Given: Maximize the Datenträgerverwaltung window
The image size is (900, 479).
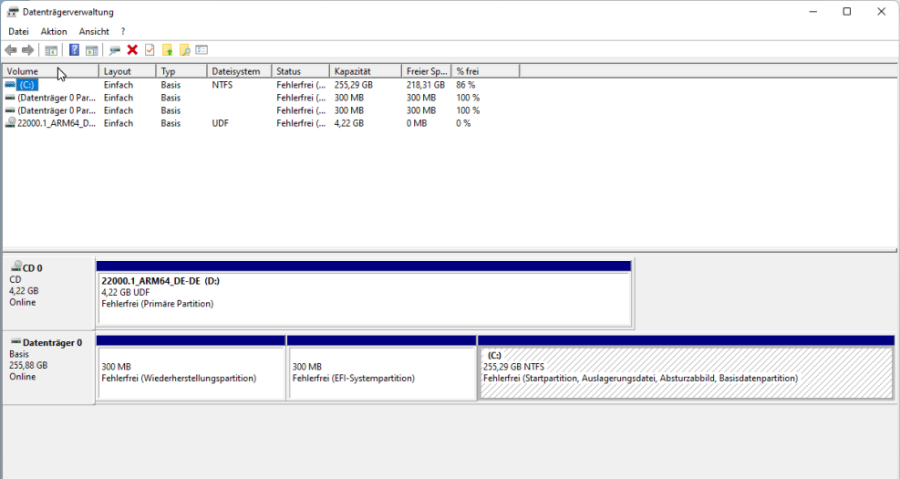Looking at the screenshot, I should coord(847,12).
